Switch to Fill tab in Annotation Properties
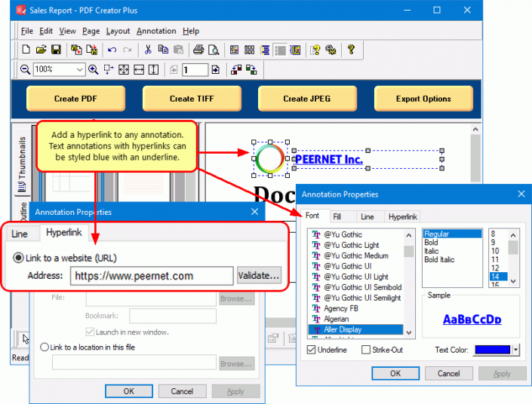The width and height of the screenshot is (532, 404). click(337, 216)
